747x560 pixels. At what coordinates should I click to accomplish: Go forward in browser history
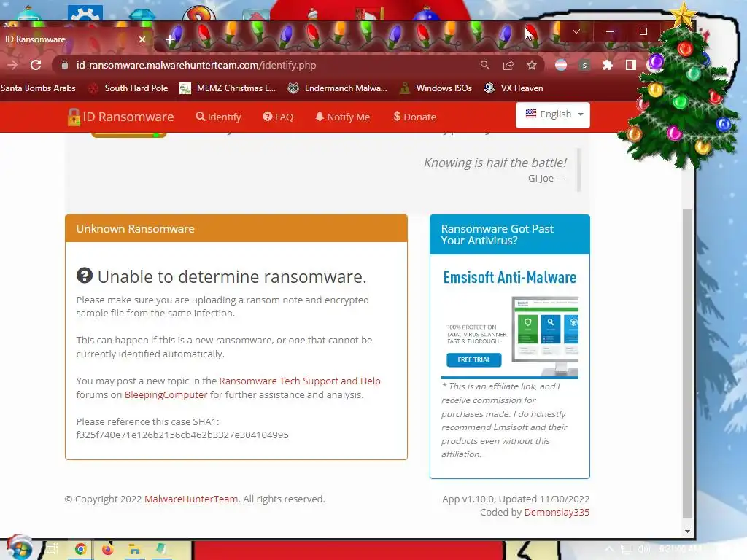pos(12,65)
